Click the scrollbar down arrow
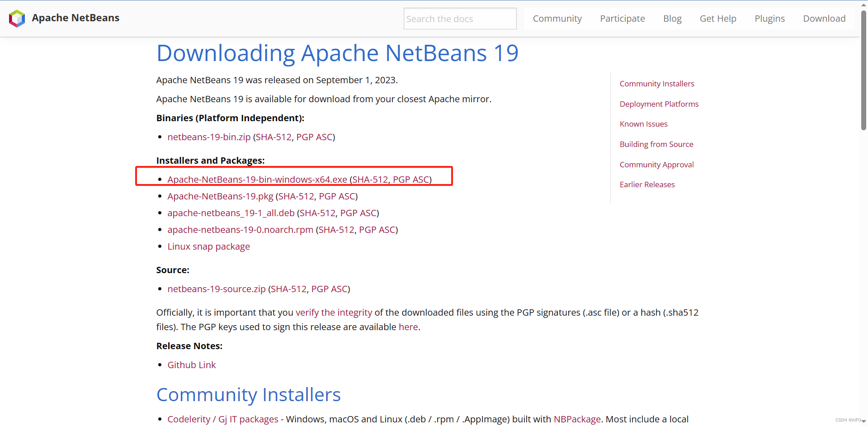868x426 pixels. (x=863, y=421)
